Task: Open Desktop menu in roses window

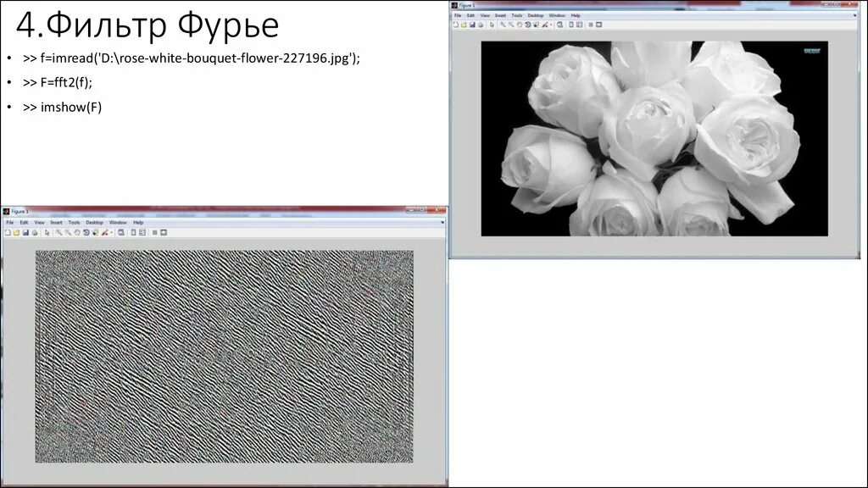Action: pyautogui.click(x=536, y=15)
